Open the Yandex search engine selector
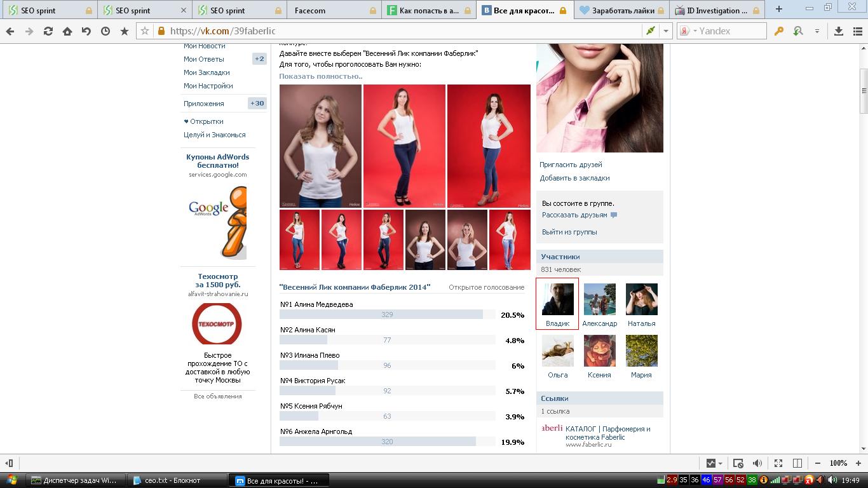Screen dimensions: 868x488 687,30
